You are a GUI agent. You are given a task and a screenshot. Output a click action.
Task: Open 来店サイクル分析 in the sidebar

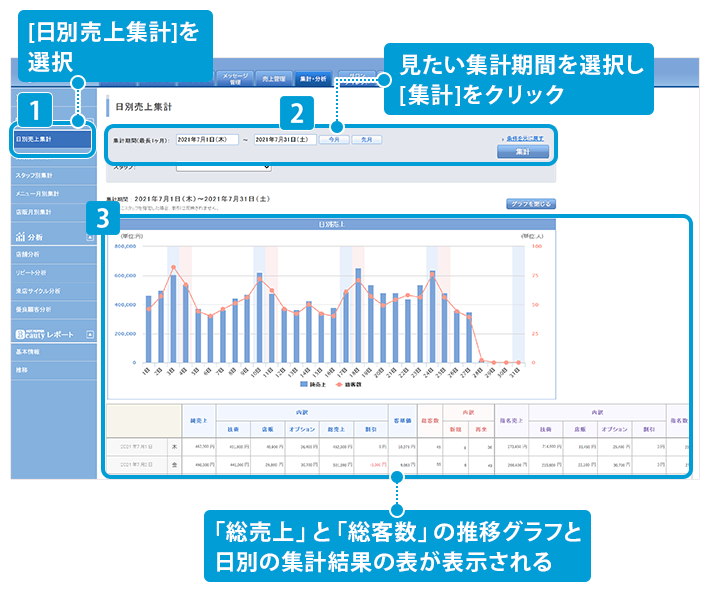tap(38, 290)
